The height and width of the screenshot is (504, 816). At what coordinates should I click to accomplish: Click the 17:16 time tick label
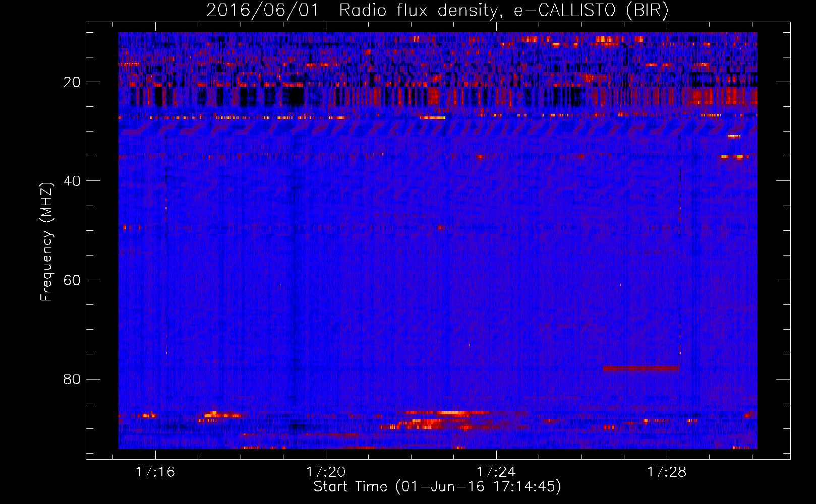point(155,472)
